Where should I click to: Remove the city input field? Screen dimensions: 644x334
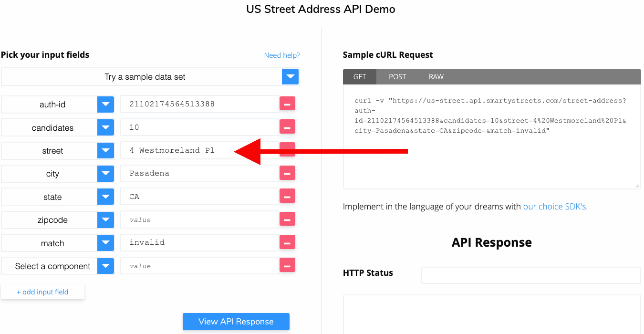pyautogui.click(x=288, y=173)
